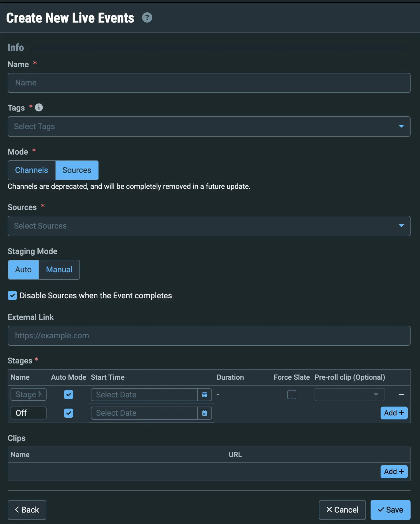
Task: Click the Force Slate column header
Action: click(292, 377)
